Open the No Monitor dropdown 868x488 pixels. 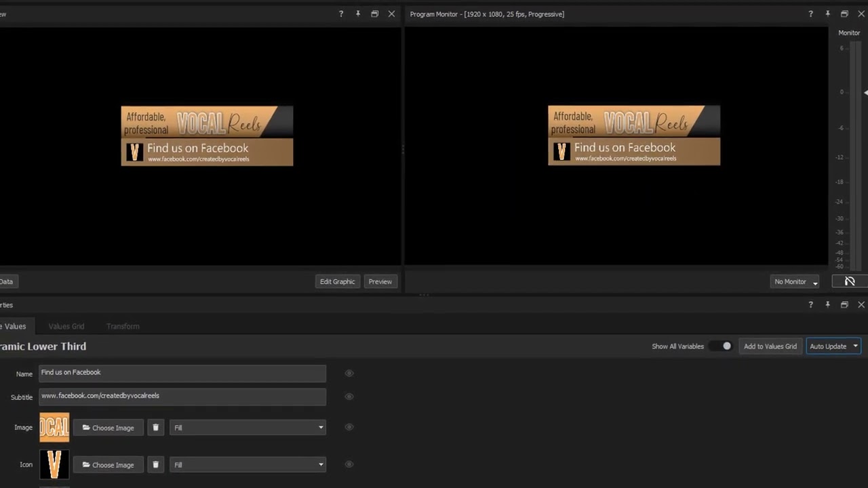coord(796,281)
